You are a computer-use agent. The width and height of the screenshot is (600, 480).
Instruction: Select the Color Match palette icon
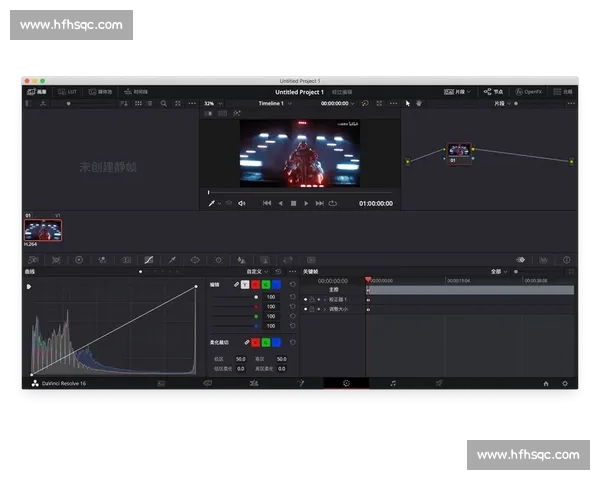point(56,260)
